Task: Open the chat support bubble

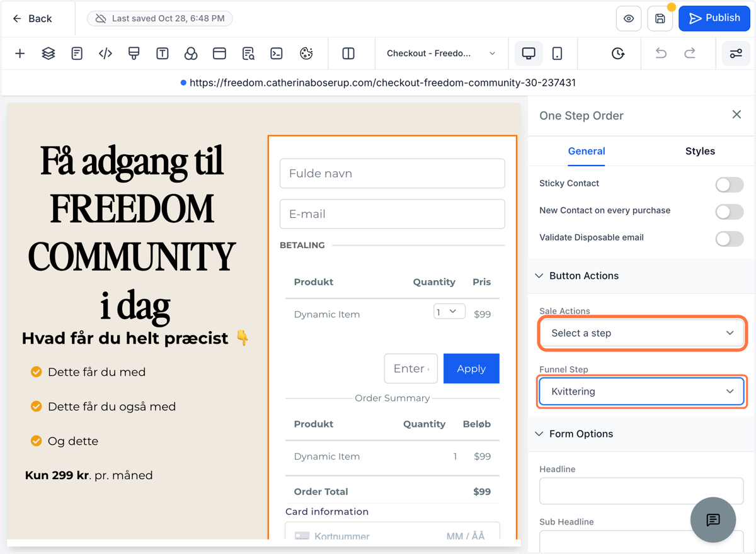Action: point(713,520)
